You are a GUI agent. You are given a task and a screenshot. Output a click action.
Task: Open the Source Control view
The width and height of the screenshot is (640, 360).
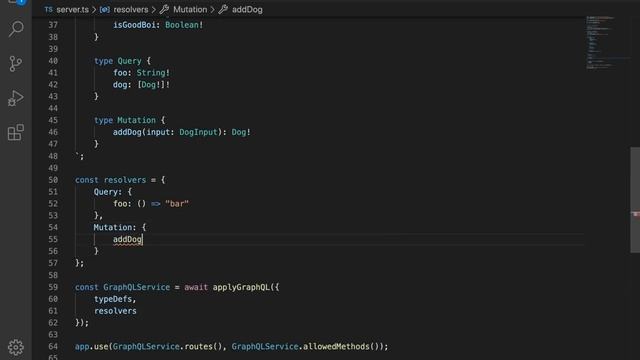(16, 64)
